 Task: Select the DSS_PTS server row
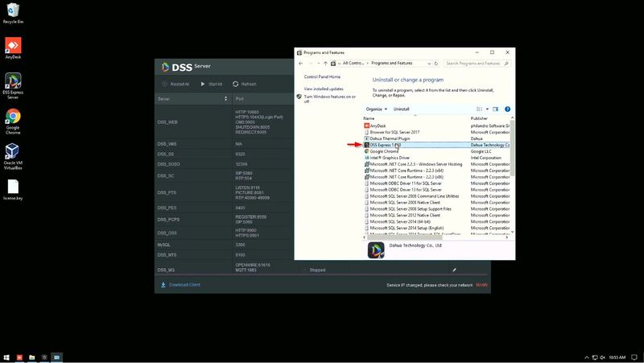pos(225,192)
